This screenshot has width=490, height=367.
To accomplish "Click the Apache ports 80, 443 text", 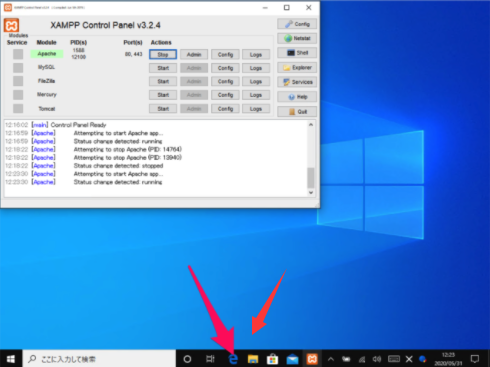I will point(134,54).
